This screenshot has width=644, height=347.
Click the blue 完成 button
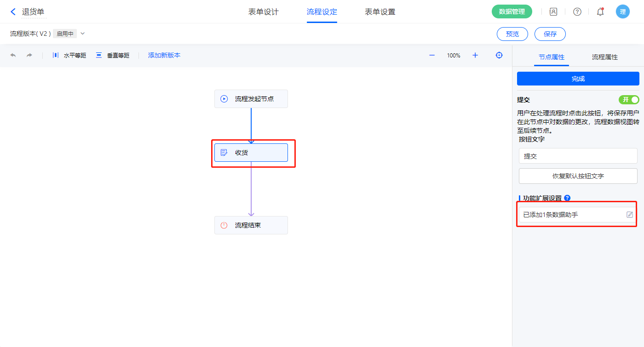point(578,79)
